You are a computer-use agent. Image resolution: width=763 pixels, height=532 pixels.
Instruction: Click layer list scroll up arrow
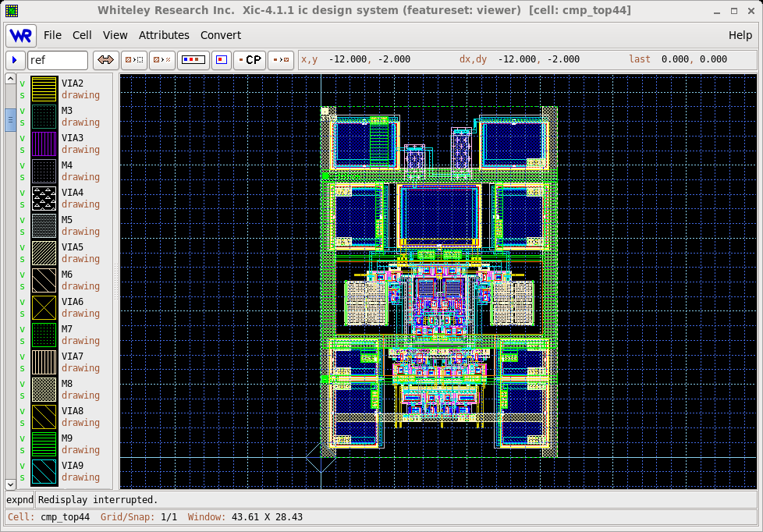pyautogui.click(x=10, y=78)
